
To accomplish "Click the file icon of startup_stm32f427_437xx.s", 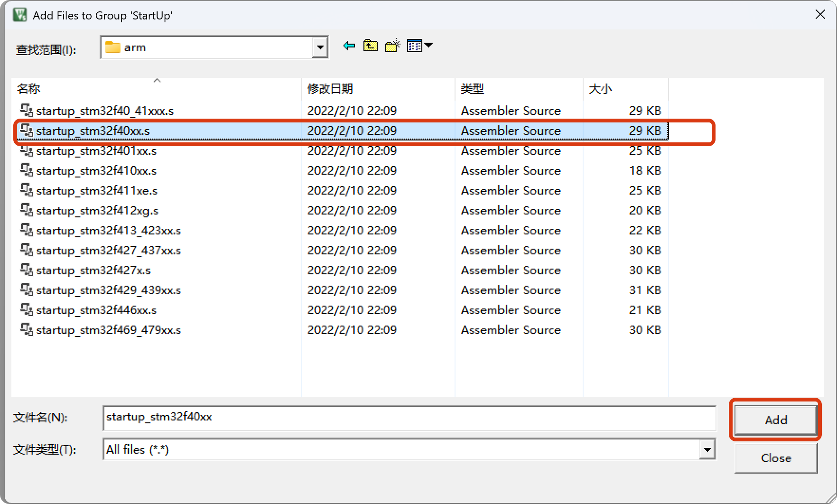I will 27,250.
